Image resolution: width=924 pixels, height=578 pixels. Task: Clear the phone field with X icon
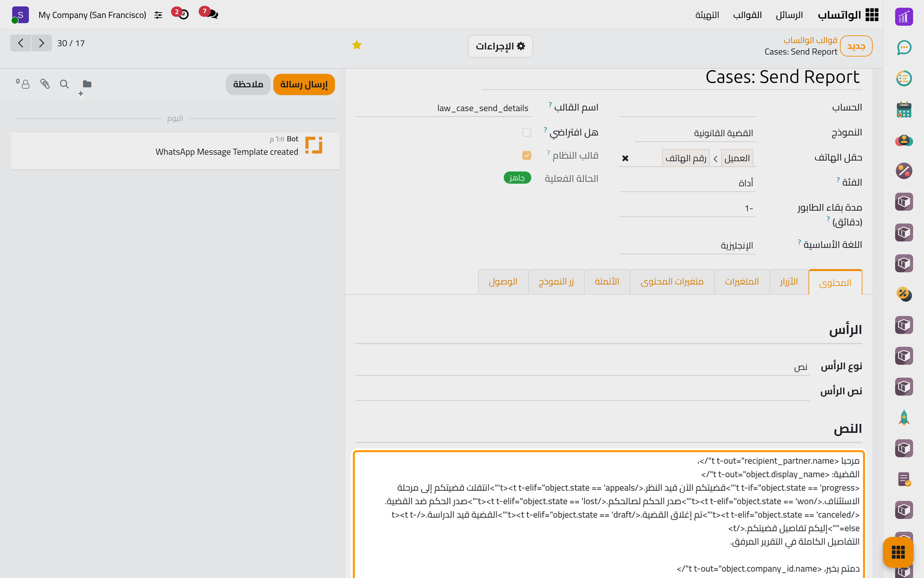[x=625, y=158]
